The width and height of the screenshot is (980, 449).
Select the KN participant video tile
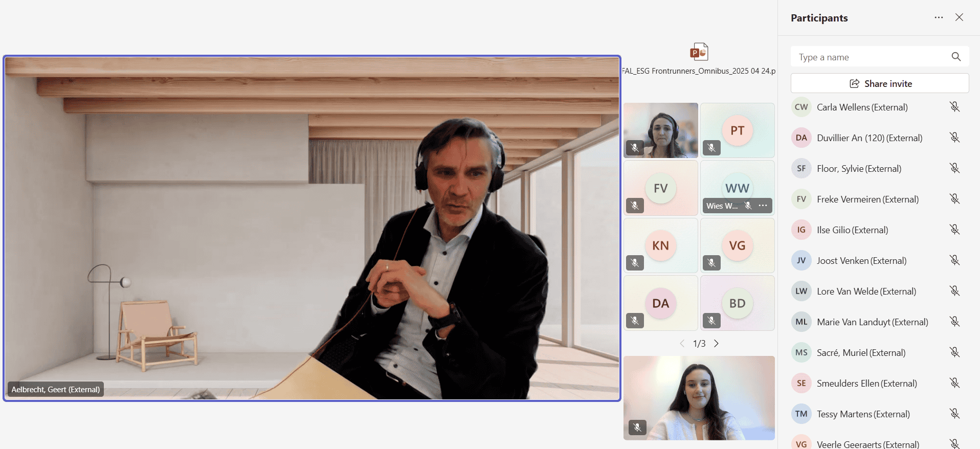[660, 245]
